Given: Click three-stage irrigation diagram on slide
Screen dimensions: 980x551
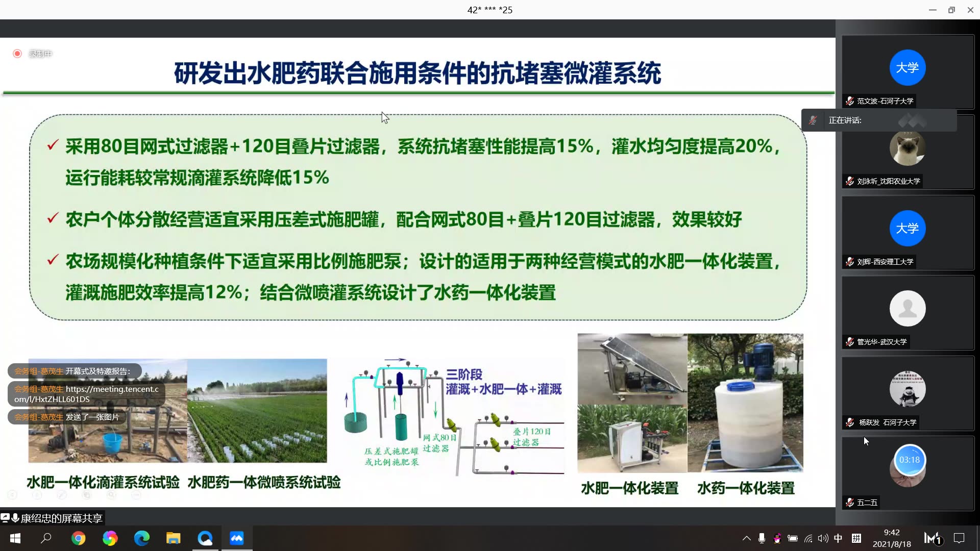Looking at the screenshot, I should (x=453, y=416).
